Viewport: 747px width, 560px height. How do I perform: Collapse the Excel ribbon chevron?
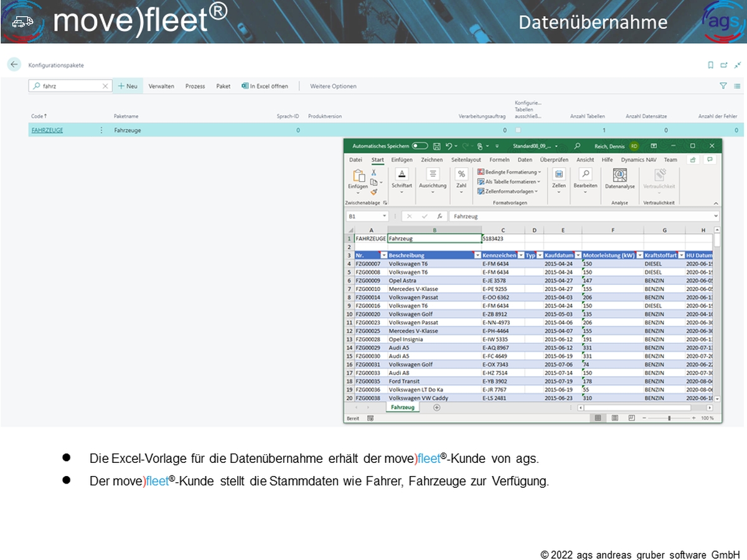715,203
